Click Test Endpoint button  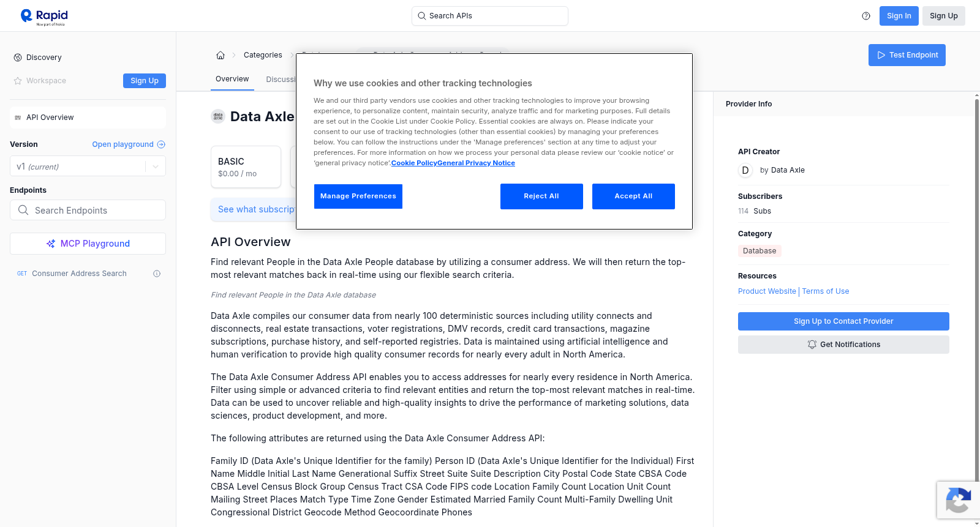click(x=907, y=55)
